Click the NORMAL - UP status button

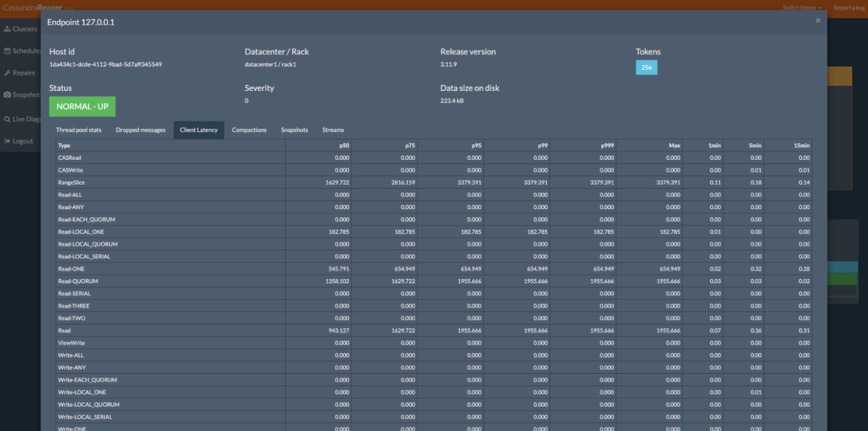[x=82, y=106]
